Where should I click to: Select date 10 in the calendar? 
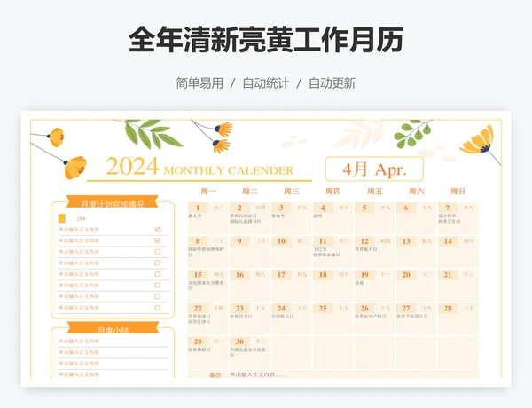point(281,241)
